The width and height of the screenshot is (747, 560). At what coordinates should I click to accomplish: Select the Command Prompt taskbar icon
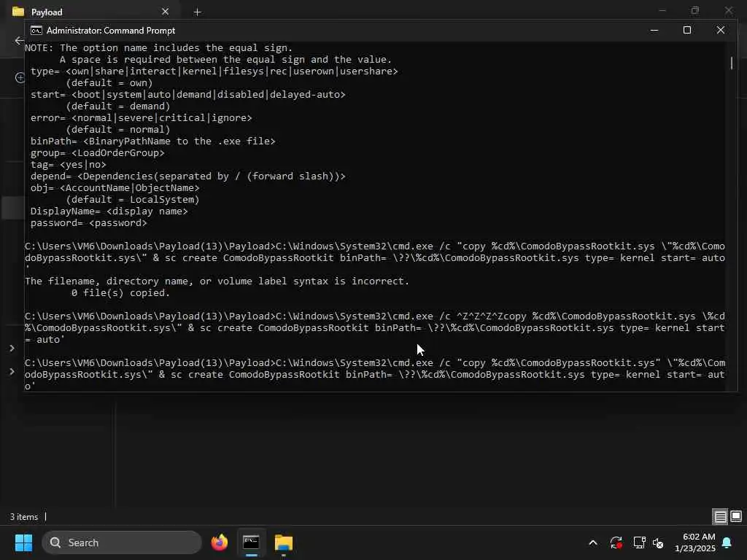(251, 542)
